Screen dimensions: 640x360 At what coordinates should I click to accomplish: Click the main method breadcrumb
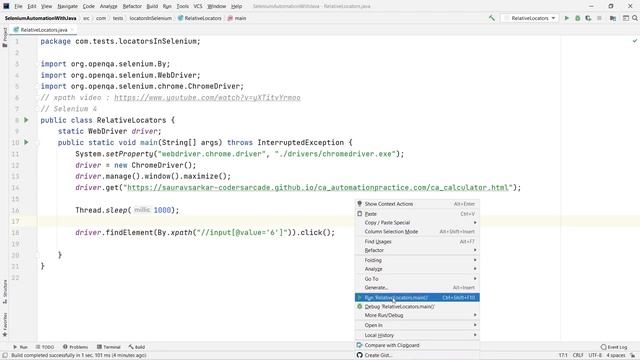coord(237,18)
